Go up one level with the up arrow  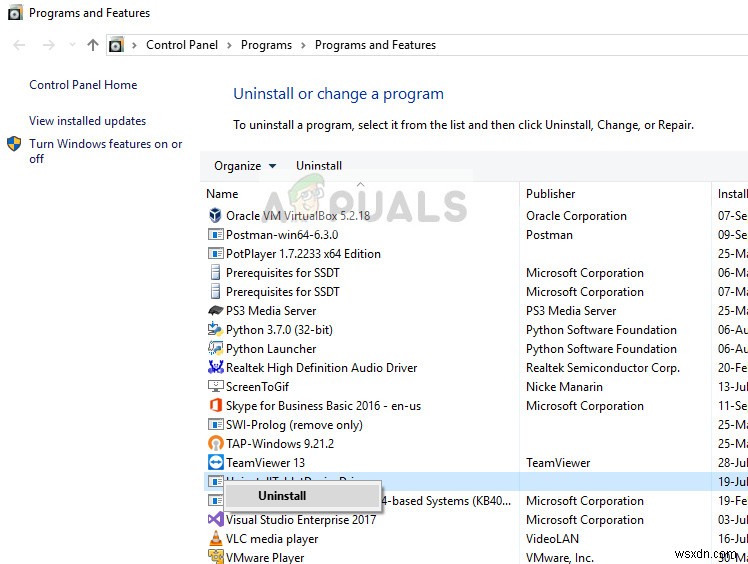click(93, 45)
